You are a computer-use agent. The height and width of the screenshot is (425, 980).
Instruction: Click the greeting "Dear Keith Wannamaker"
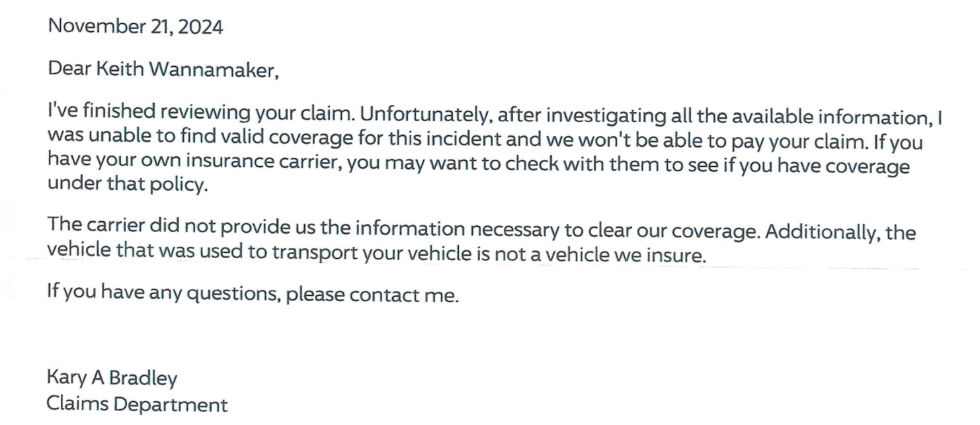pos(162,69)
